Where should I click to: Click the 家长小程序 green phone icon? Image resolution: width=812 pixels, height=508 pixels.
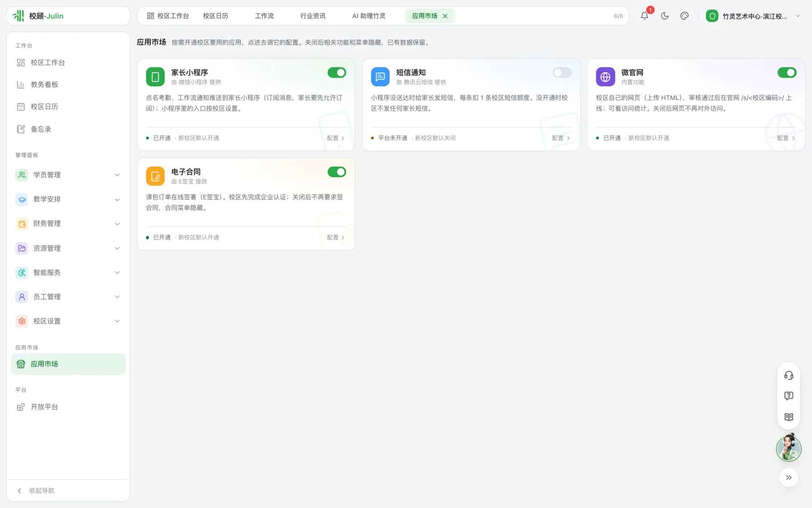click(155, 77)
